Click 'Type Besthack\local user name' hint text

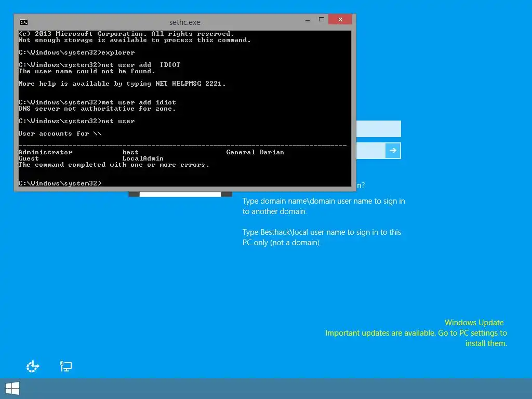[322, 237]
